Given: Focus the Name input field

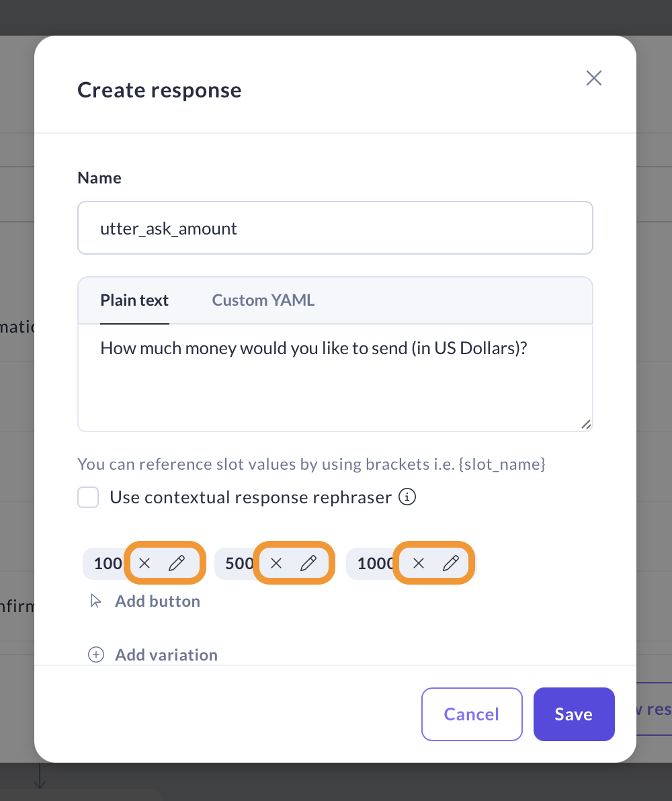Looking at the screenshot, I should 335,228.
